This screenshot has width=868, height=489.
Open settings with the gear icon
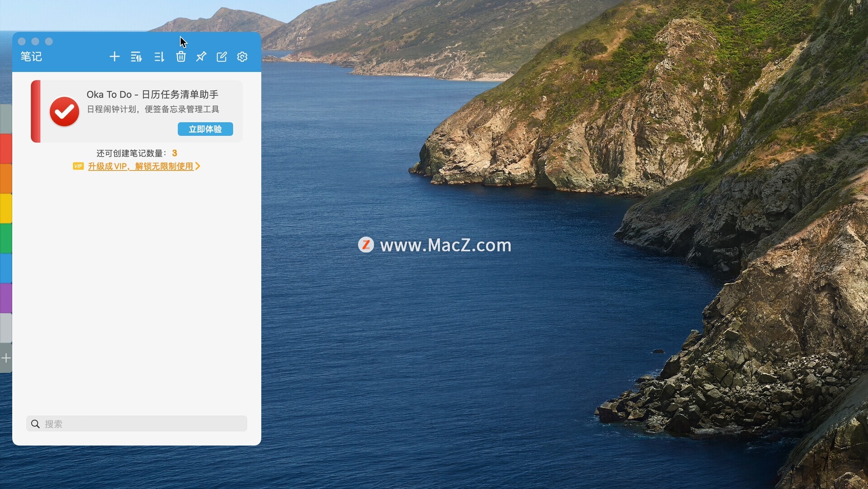(x=242, y=57)
